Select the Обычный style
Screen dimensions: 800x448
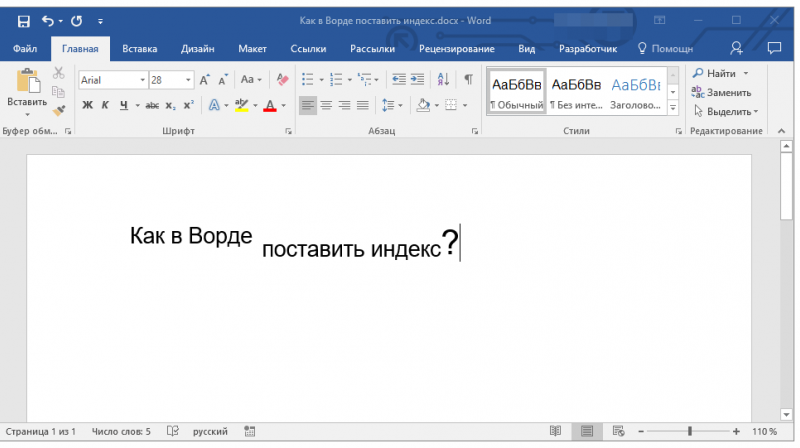click(x=517, y=92)
